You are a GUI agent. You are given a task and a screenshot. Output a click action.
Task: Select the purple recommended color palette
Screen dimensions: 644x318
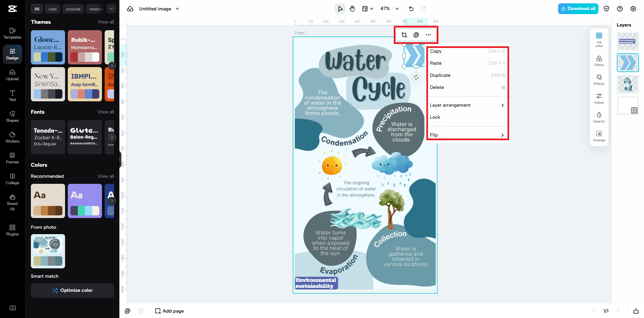click(85, 201)
